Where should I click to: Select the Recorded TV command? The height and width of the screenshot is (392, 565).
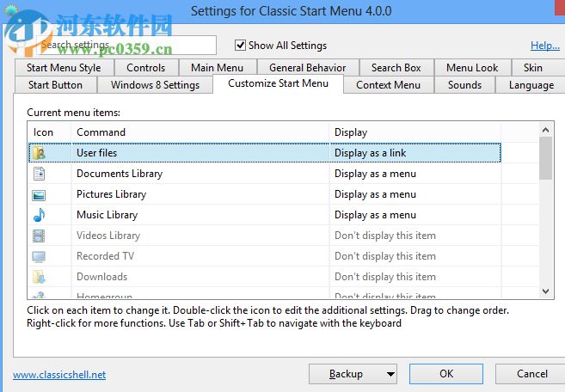105,256
